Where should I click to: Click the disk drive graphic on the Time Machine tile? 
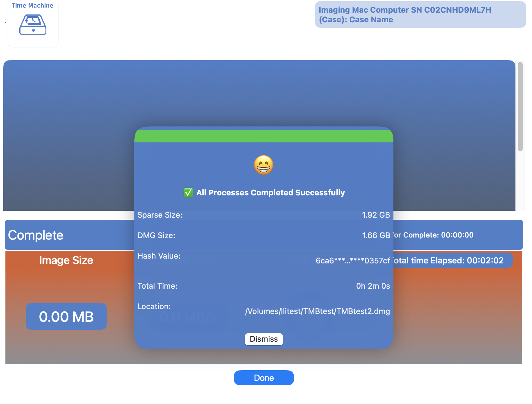pos(32,24)
